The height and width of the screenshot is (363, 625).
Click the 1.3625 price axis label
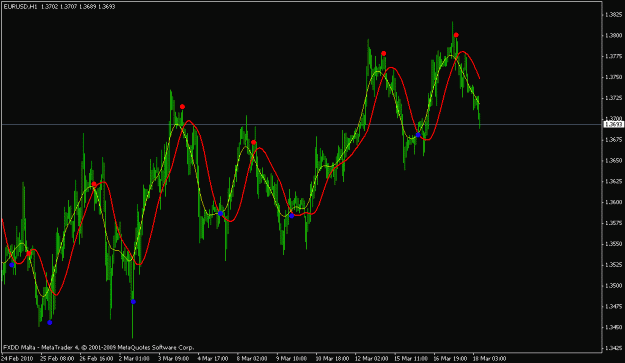coord(613,181)
